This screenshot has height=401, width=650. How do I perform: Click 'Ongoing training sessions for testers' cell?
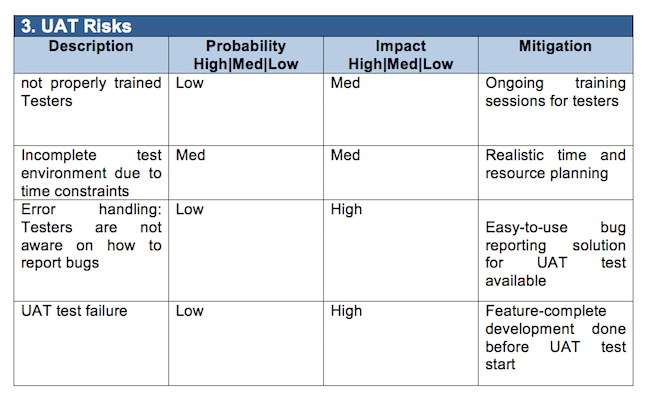pos(555,109)
